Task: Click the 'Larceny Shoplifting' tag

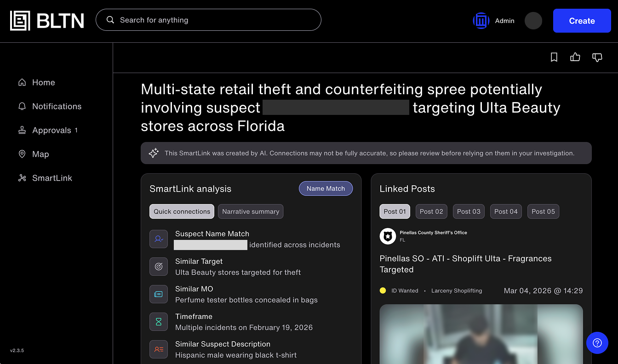Action: 457,290
